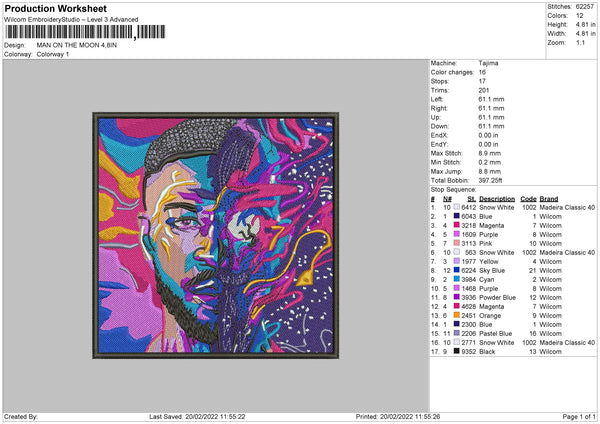Click the 'Pastel Blue' description in stop 15

click(x=495, y=334)
